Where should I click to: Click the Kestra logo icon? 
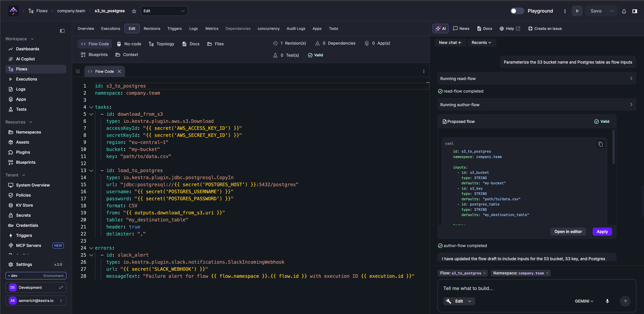(13, 11)
